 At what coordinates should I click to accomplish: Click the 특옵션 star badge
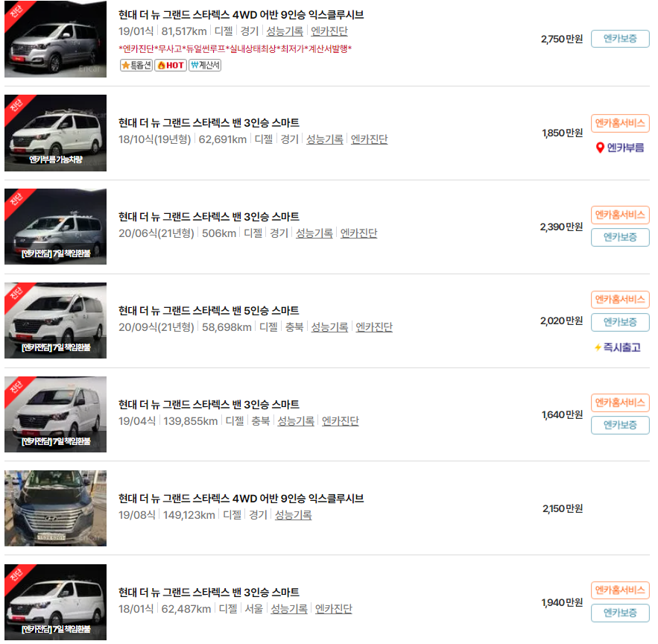pos(136,65)
